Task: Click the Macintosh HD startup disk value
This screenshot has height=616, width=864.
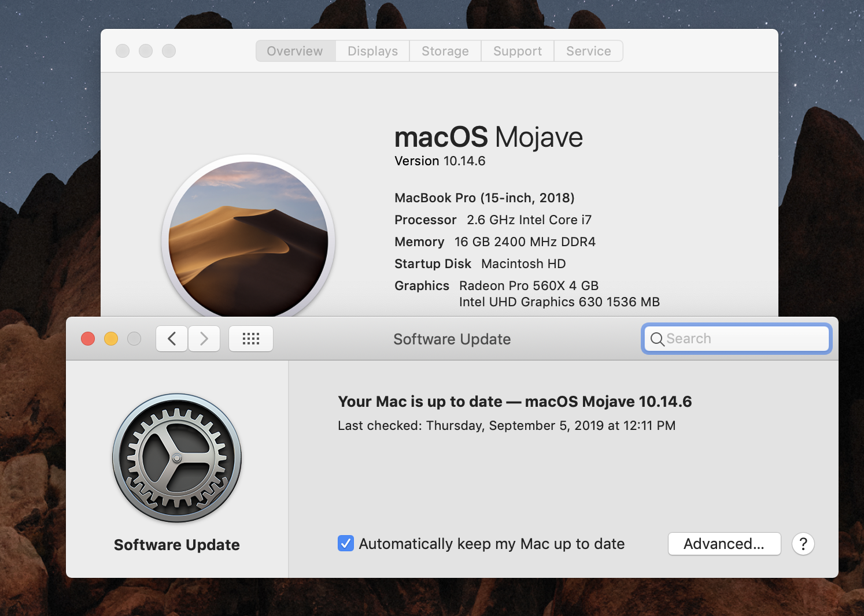Action: [x=523, y=264]
